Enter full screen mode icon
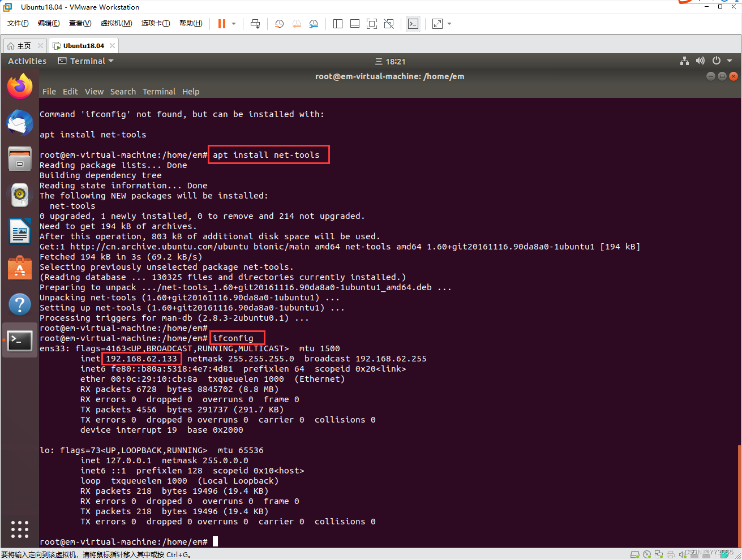Viewport: 742px width, 560px height. [x=372, y=24]
